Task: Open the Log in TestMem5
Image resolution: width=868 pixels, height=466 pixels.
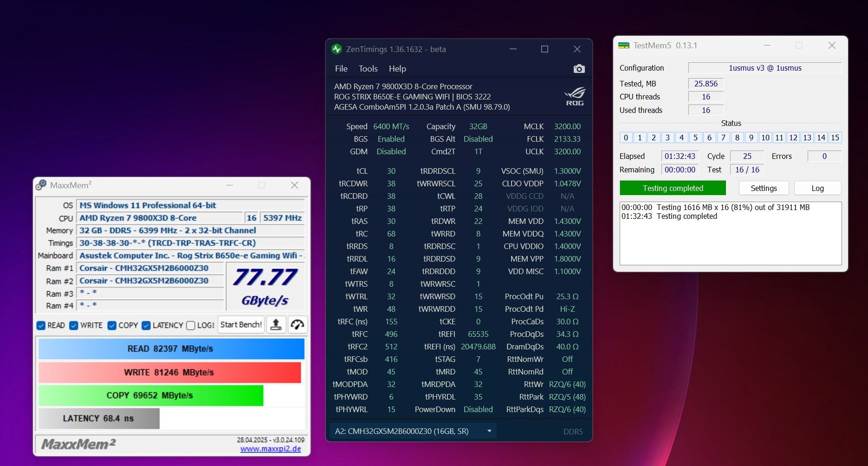Action: click(x=817, y=188)
